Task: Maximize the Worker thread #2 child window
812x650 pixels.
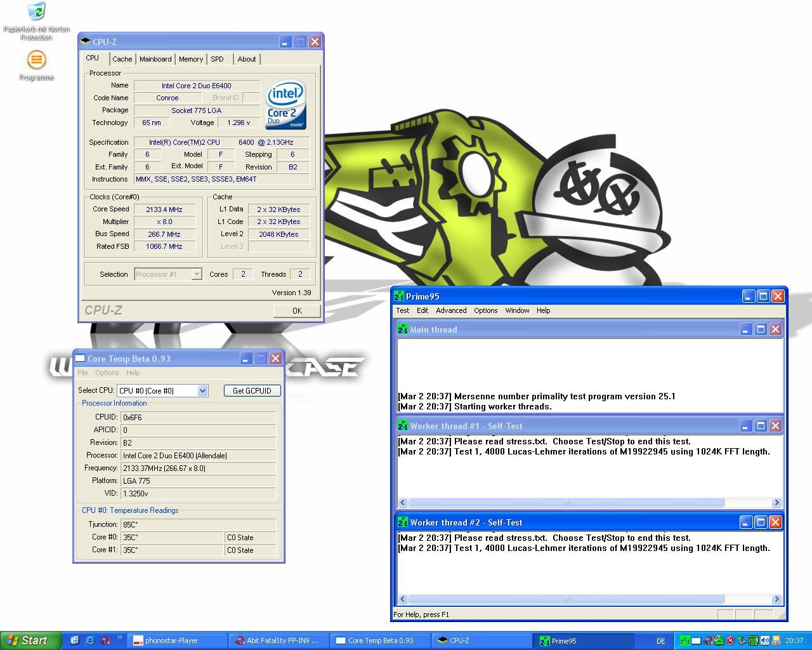Action: pos(761,522)
